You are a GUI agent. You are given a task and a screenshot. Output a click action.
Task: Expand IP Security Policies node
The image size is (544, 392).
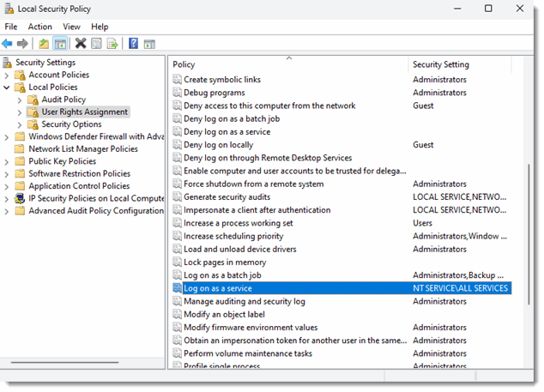[x=7, y=199]
